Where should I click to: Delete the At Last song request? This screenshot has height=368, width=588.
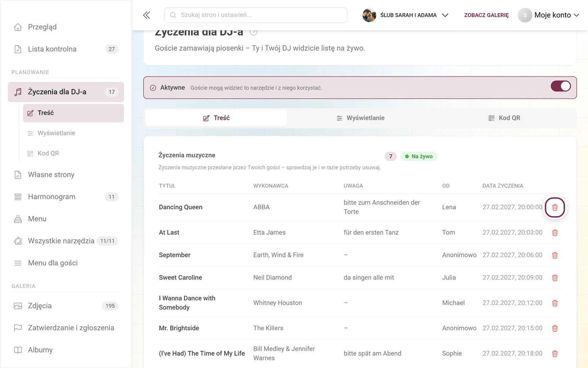pyautogui.click(x=555, y=233)
